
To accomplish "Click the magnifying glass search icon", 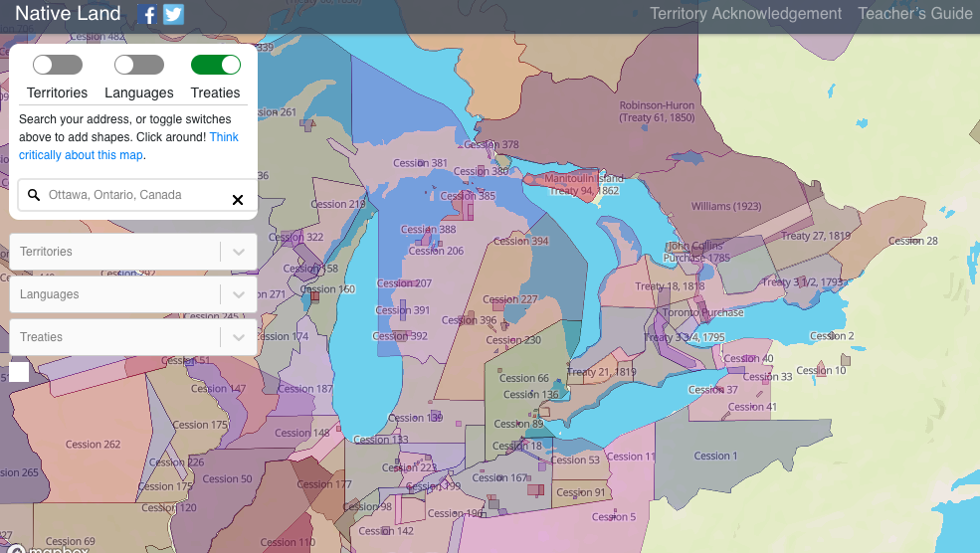I will [34, 196].
